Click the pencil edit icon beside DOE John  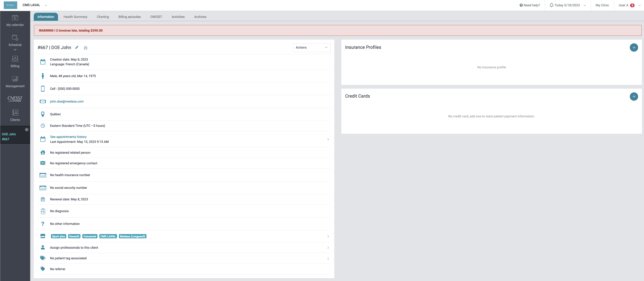pos(77,47)
